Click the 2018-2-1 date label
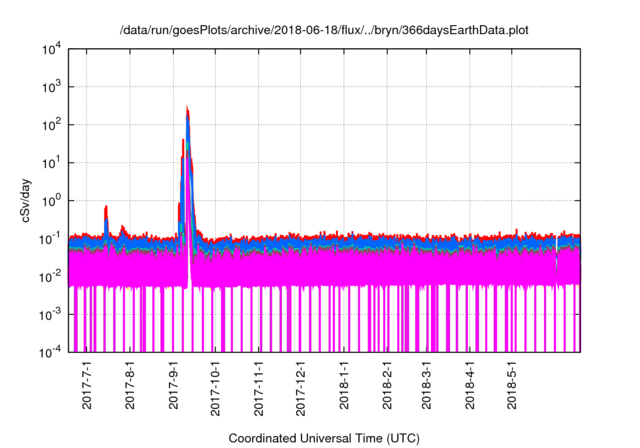Image resolution: width=640 pixels, height=448 pixels. [x=387, y=385]
